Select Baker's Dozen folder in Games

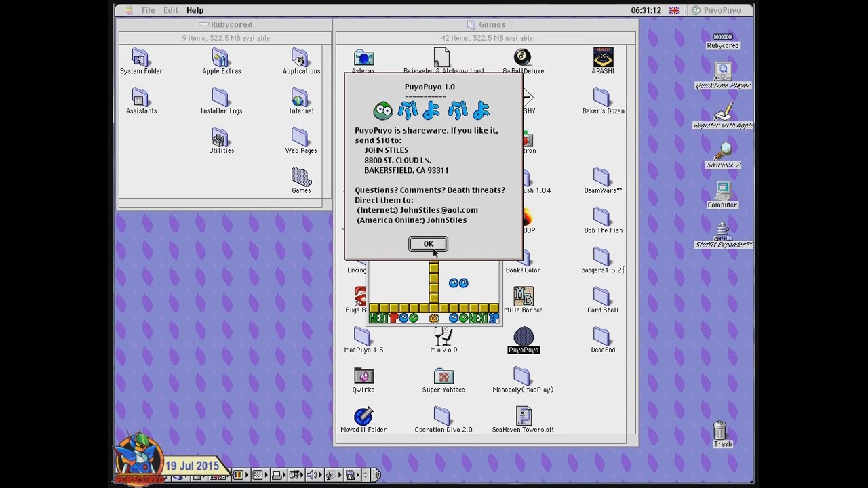tap(603, 102)
